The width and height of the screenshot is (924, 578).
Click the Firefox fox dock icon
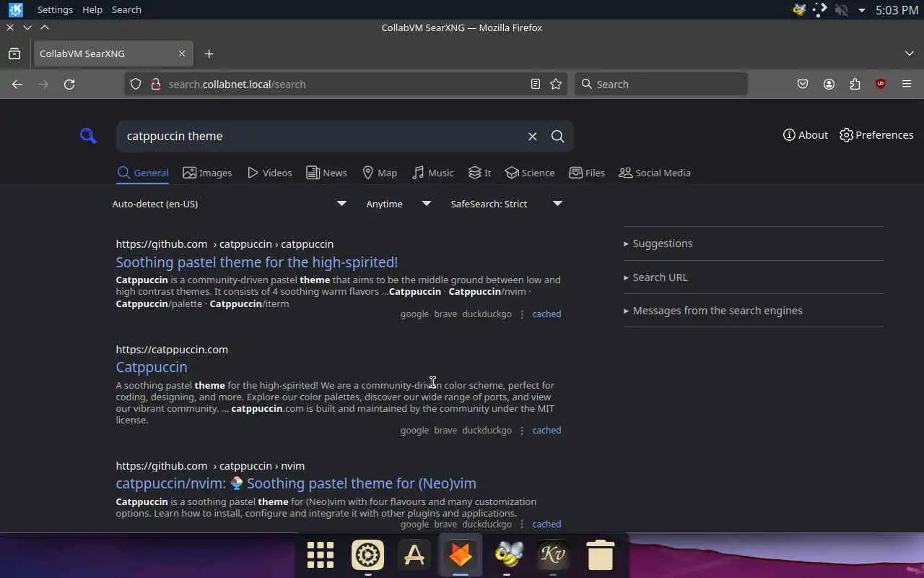(461, 555)
